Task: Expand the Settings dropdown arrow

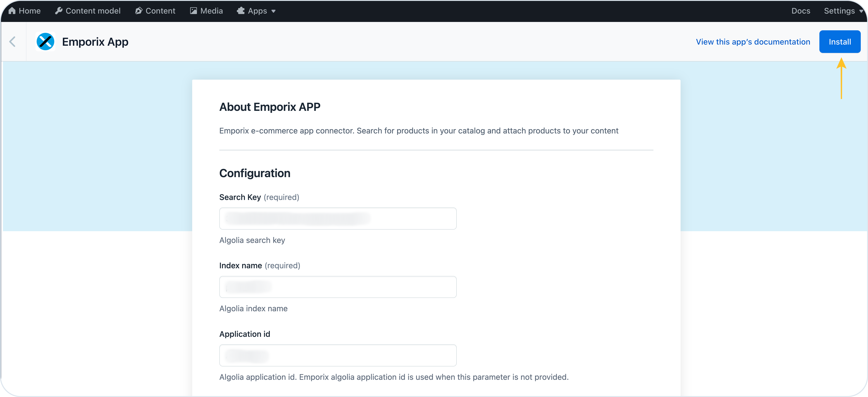Action: pyautogui.click(x=861, y=11)
